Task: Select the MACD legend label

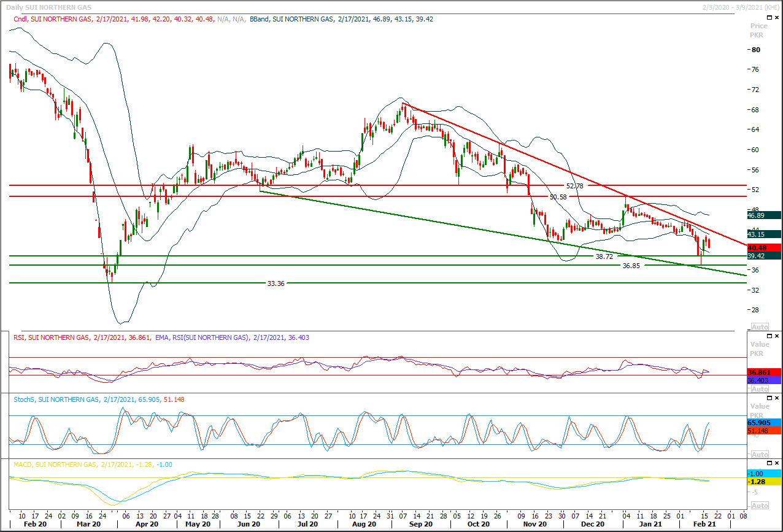Action: click(x=93, y=465)
